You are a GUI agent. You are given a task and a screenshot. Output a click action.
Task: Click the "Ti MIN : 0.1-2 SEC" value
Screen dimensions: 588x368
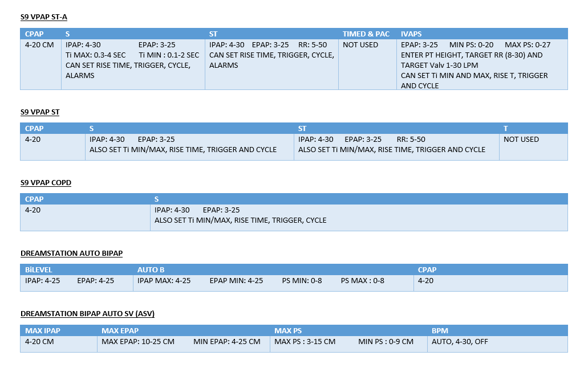169,55
